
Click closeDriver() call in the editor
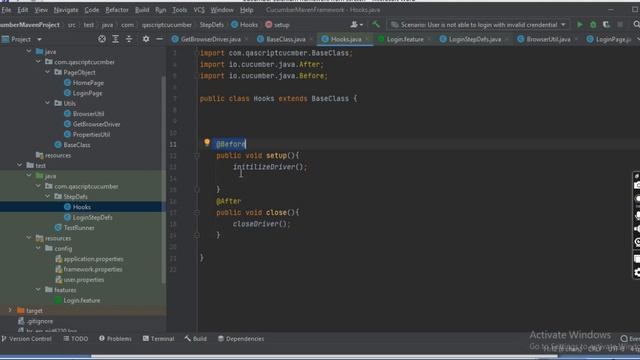(261, 224)
